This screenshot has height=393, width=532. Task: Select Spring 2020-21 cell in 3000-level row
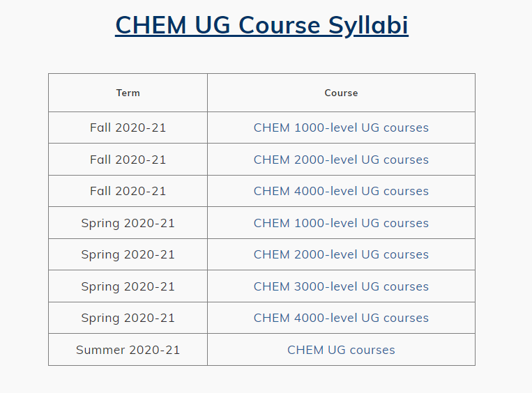(x=128, y=286)
